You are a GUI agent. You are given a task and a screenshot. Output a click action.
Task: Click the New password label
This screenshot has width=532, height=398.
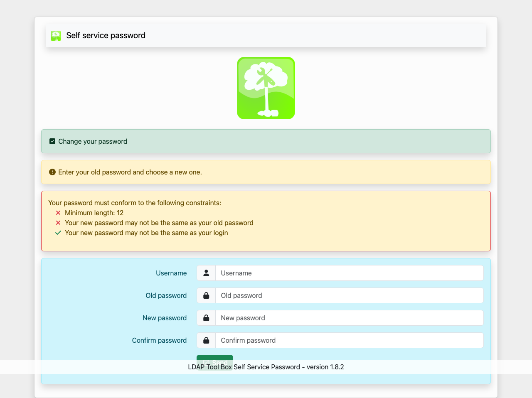[x=165, y=318]
